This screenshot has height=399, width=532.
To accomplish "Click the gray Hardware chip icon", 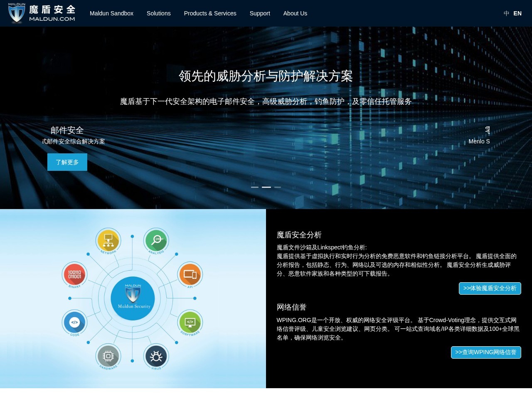I will coord(108,356).
